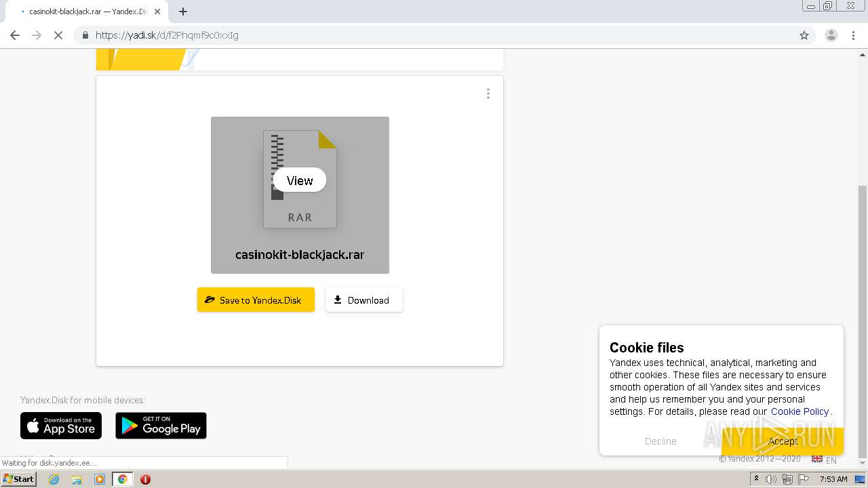Open Windows Explorer from the taskbar
This screenshot has height=488, width=868.
pos(77,479)
